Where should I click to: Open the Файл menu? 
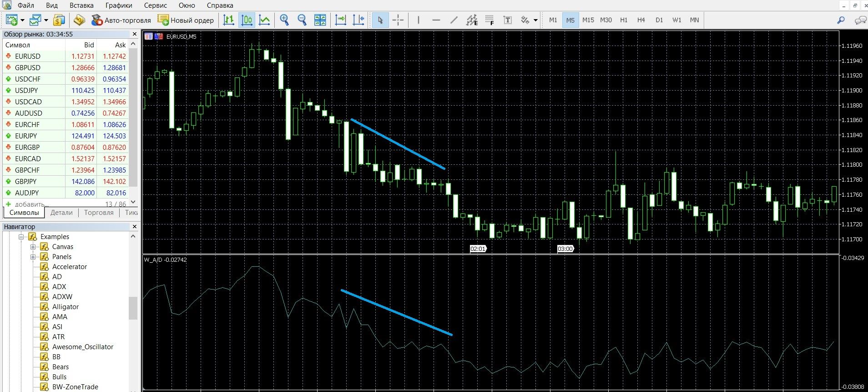pyautogui.click(x=26, y=5)
